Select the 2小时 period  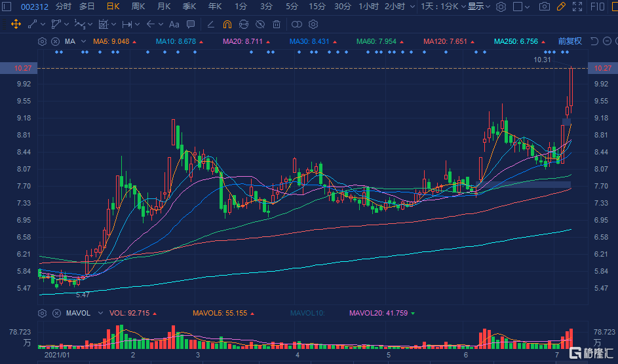(395, 7)
